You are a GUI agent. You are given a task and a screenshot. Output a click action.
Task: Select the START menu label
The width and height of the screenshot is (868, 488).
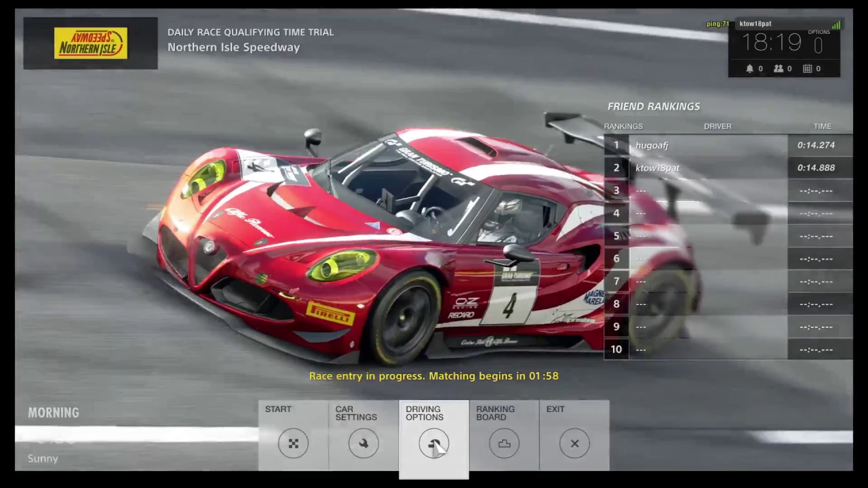[278, 409]
